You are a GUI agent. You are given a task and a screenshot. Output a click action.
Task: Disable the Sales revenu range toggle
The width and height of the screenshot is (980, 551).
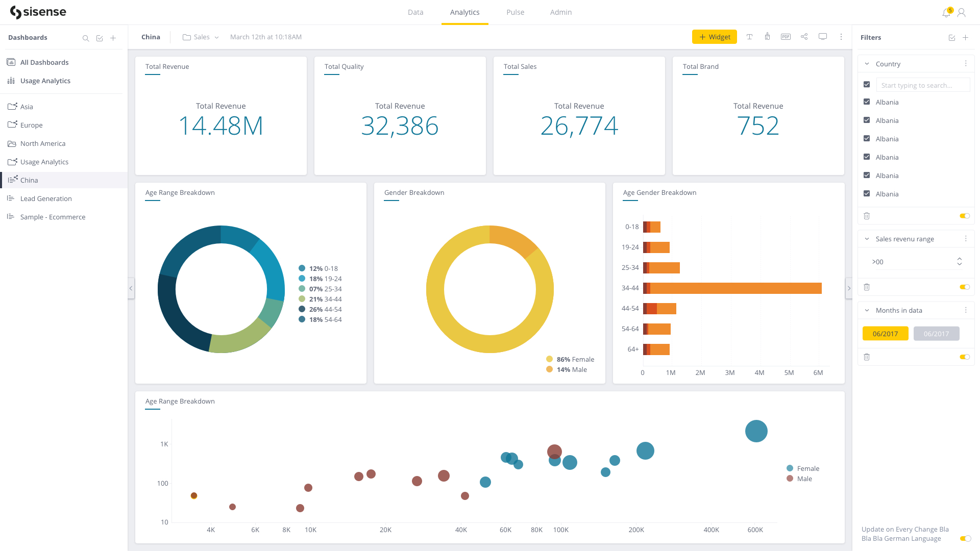[965, 287]
